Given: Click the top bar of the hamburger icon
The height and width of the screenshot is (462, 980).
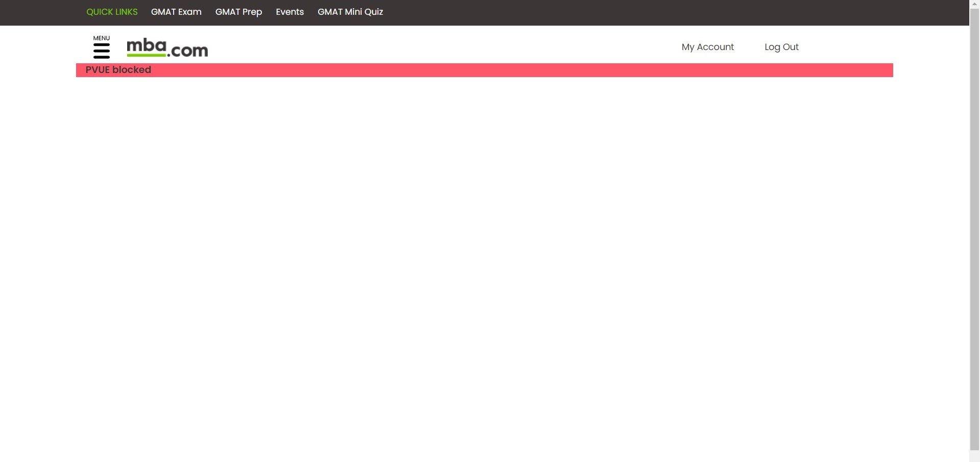Looking at the screenshot, I should 102,45.
